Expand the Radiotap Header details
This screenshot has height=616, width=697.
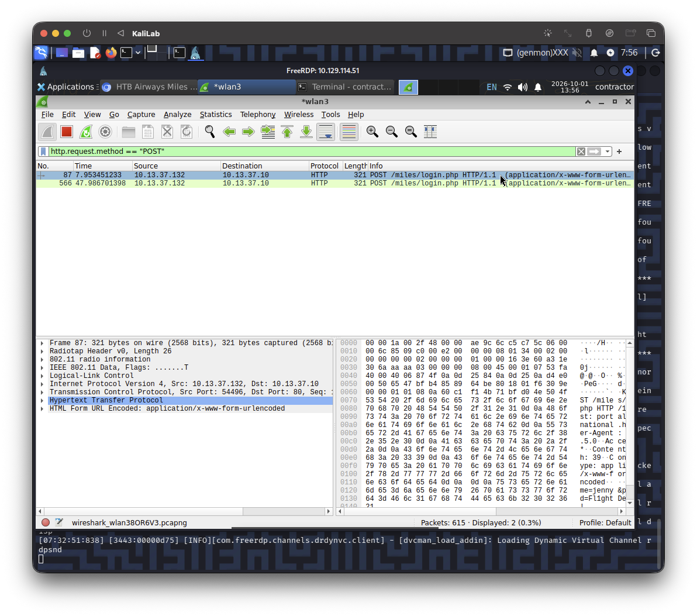pyautogui.click(x=42, y=352)
